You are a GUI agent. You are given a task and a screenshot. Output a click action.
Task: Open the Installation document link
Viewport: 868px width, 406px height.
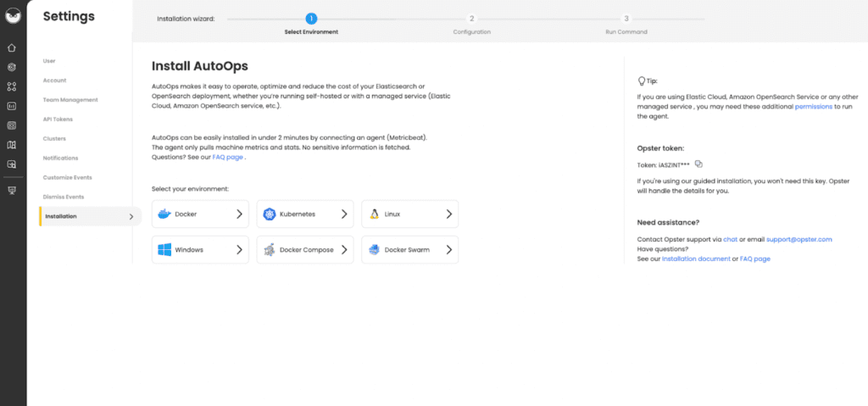(696, 259)
